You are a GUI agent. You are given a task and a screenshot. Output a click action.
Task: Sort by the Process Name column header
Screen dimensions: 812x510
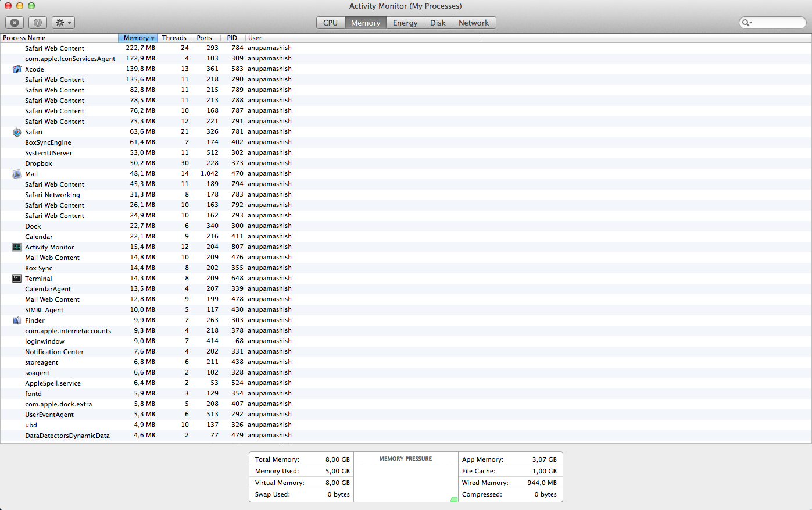59,38
